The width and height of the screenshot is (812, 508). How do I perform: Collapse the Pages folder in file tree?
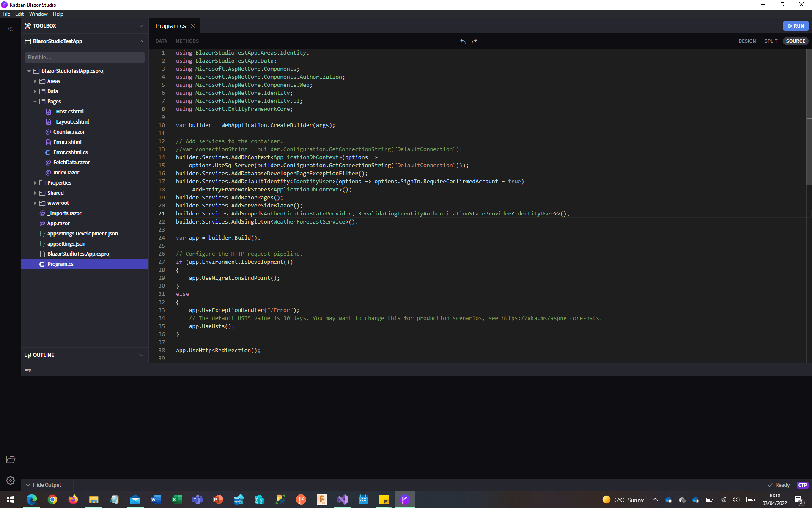[36, 101]
